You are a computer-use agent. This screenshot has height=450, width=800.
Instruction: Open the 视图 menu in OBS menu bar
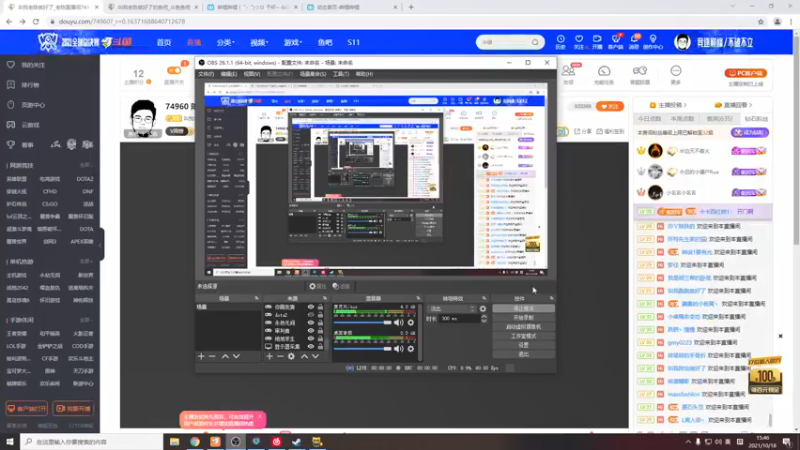click(x=252, y=74)
